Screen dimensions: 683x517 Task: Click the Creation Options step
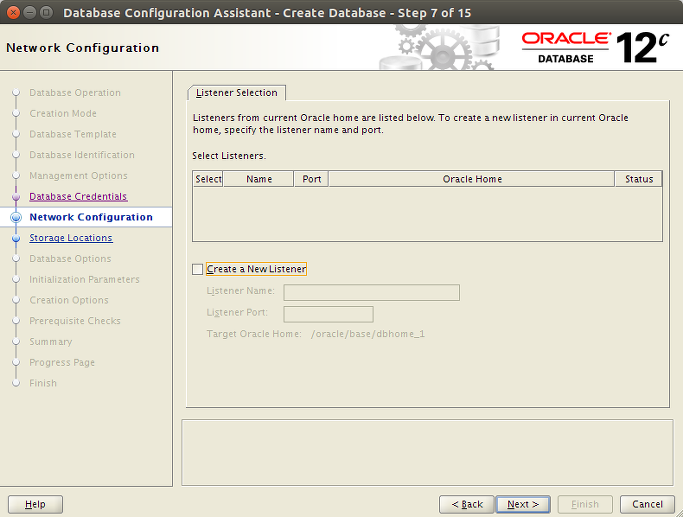pyautogui.click(x=69, y=300)
